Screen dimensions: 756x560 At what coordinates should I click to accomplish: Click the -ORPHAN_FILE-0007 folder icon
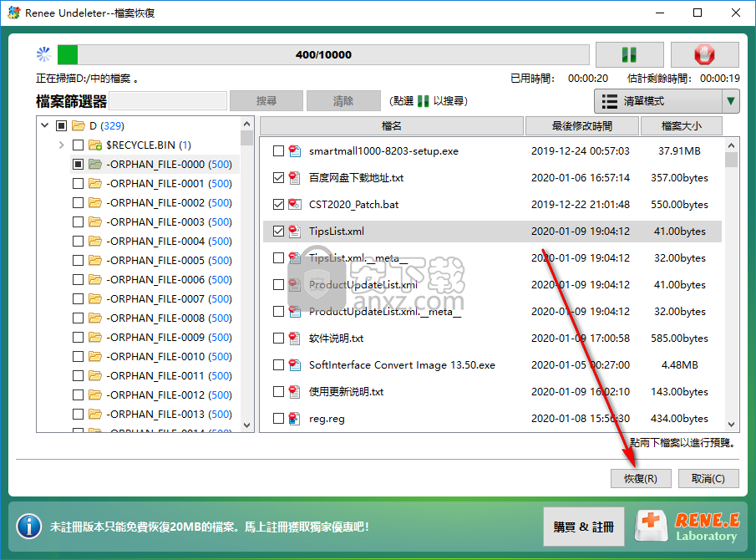coord(95,299)
